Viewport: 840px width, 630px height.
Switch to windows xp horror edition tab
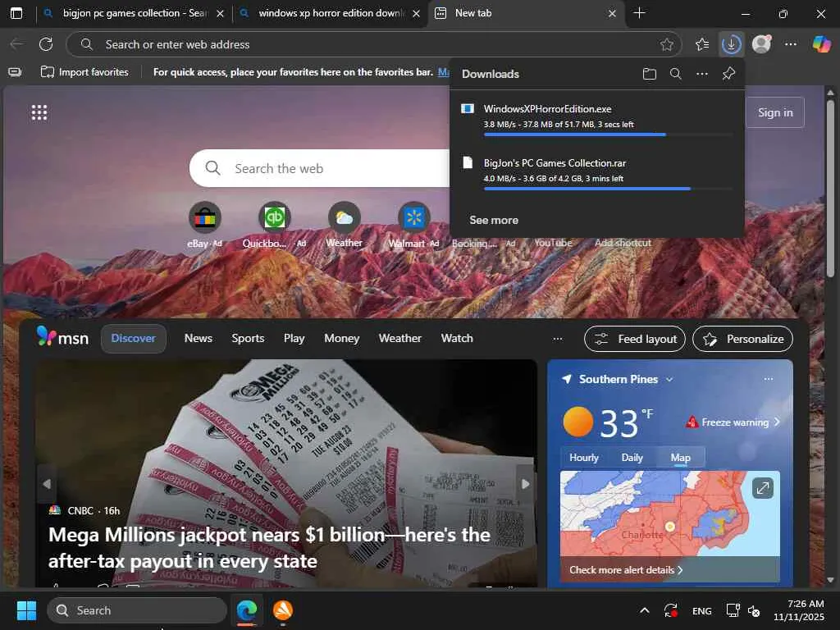[x=331, y=13]
